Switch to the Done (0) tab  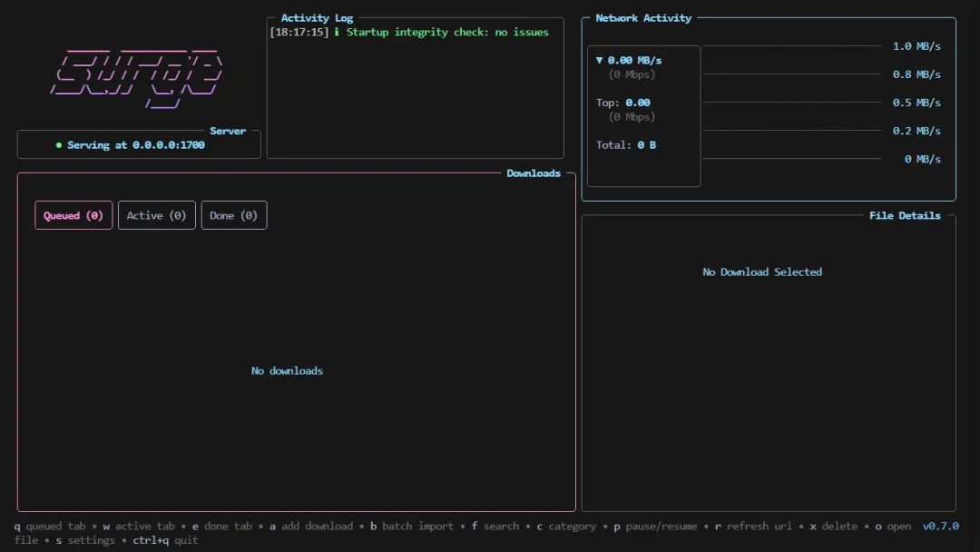click(234, 215)
